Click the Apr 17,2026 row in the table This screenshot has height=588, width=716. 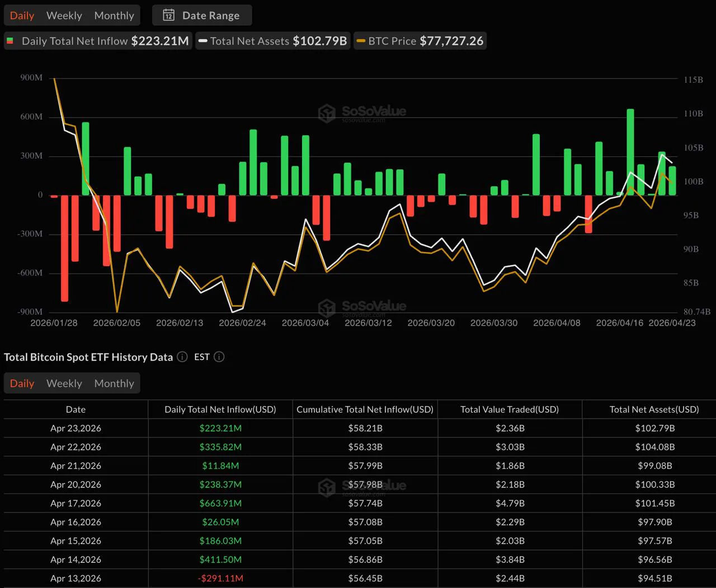76,503
